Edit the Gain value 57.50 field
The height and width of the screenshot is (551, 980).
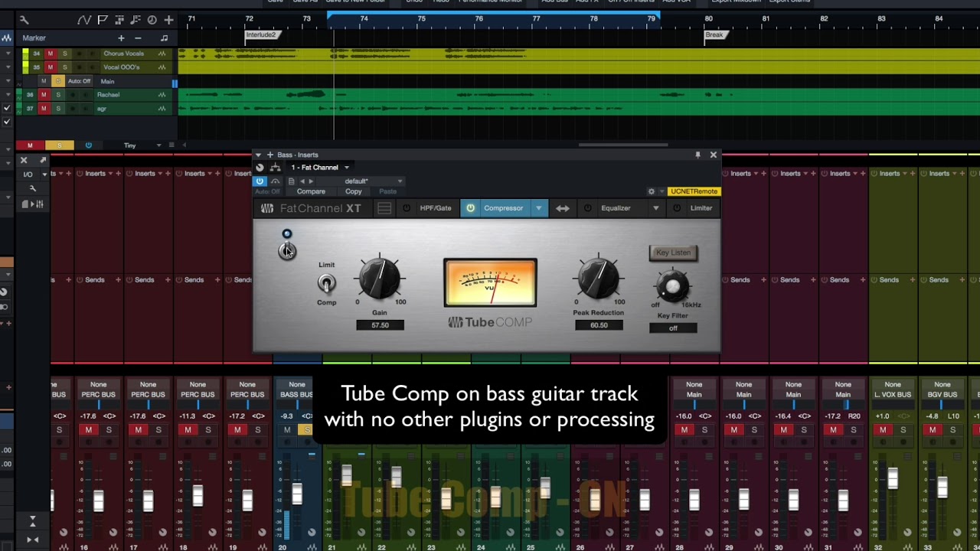[380, 325]
